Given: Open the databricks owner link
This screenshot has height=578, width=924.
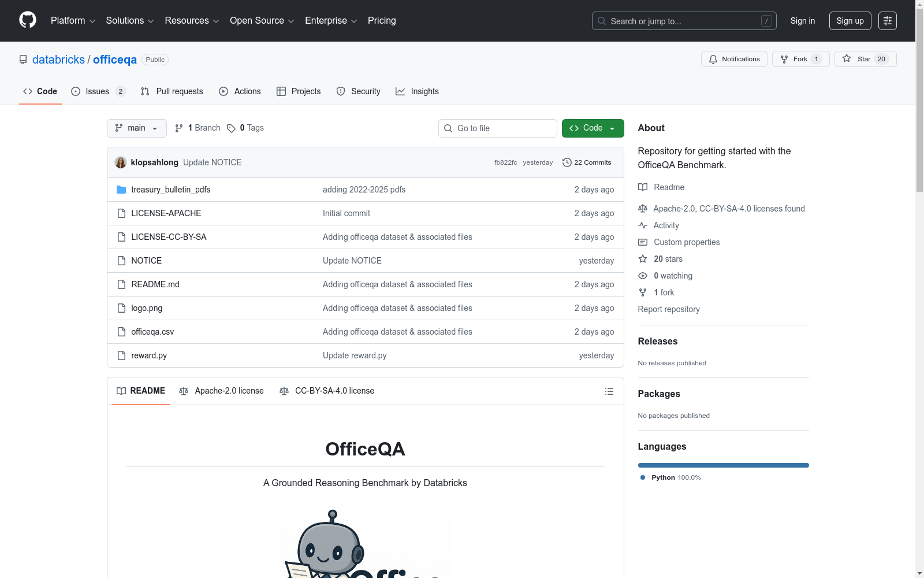Looking at the screenshot, I should (x=58, y=60).
